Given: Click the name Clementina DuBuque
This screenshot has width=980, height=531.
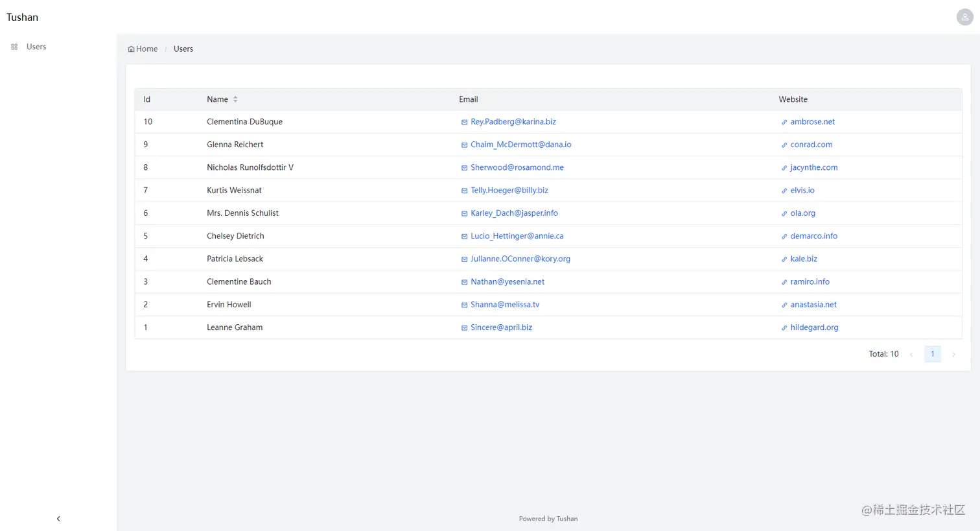Looking at the screenshot, I should 244,121.
